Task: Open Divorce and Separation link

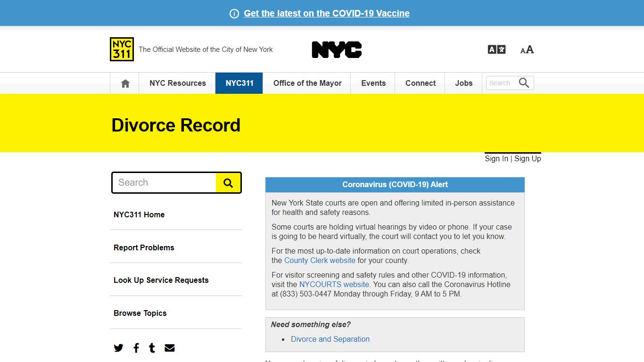Action: [x=330, y=339]
